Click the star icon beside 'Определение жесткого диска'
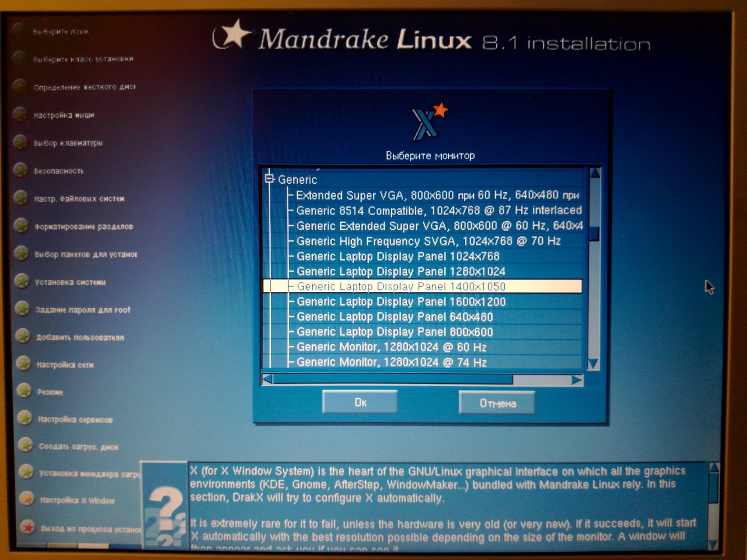This screenshot has width=747, height=560. [x=20, y=86]
